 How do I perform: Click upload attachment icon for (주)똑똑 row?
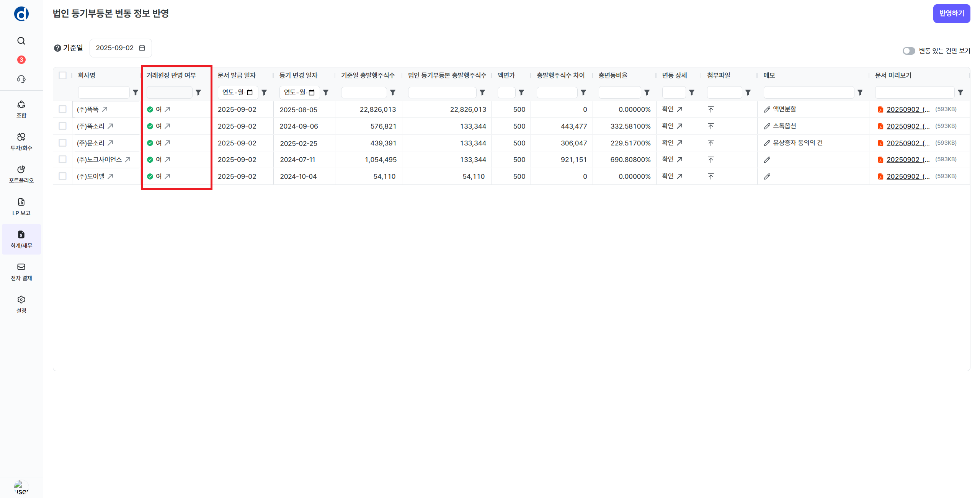(x=711, y=109)
